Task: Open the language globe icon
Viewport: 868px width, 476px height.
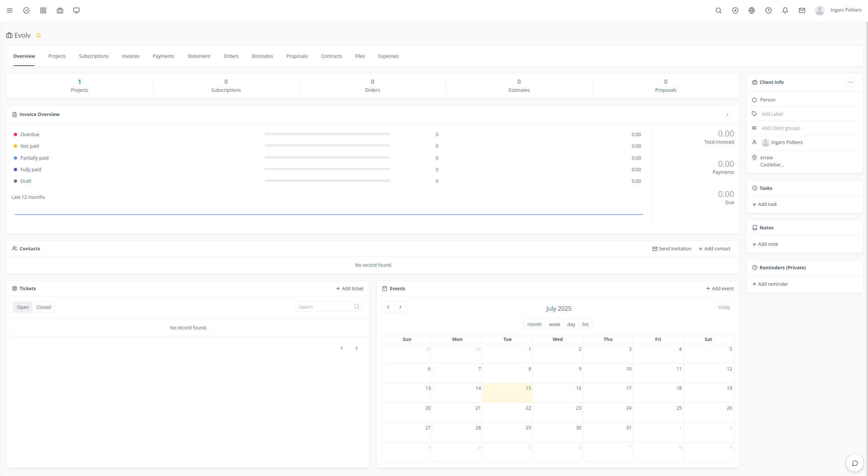Action: [751, 10]
